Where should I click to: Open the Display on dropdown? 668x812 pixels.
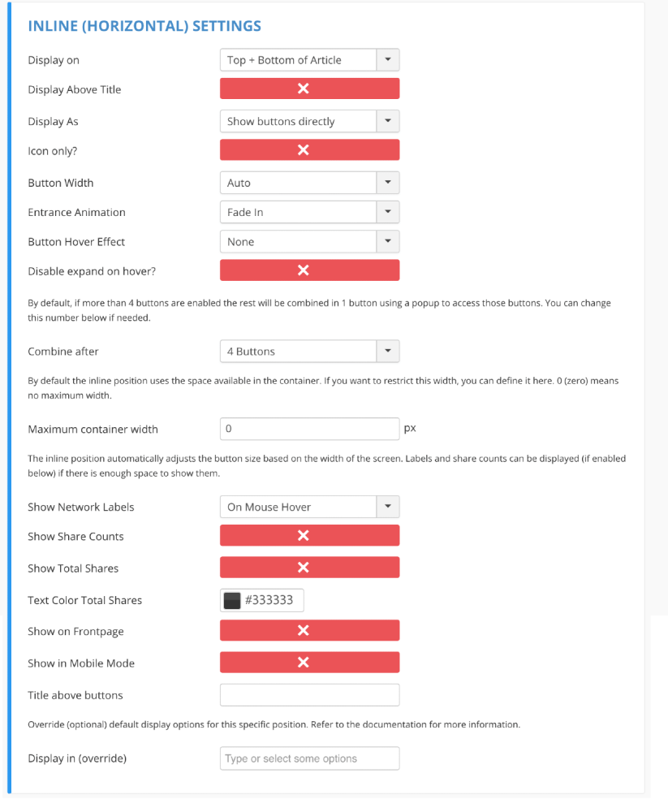[309, 60]
